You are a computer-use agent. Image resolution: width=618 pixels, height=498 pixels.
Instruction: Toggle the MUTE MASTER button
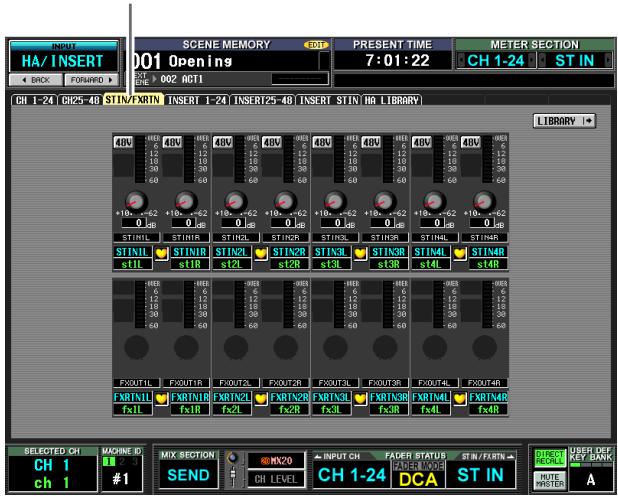click(x=549, y=480)
